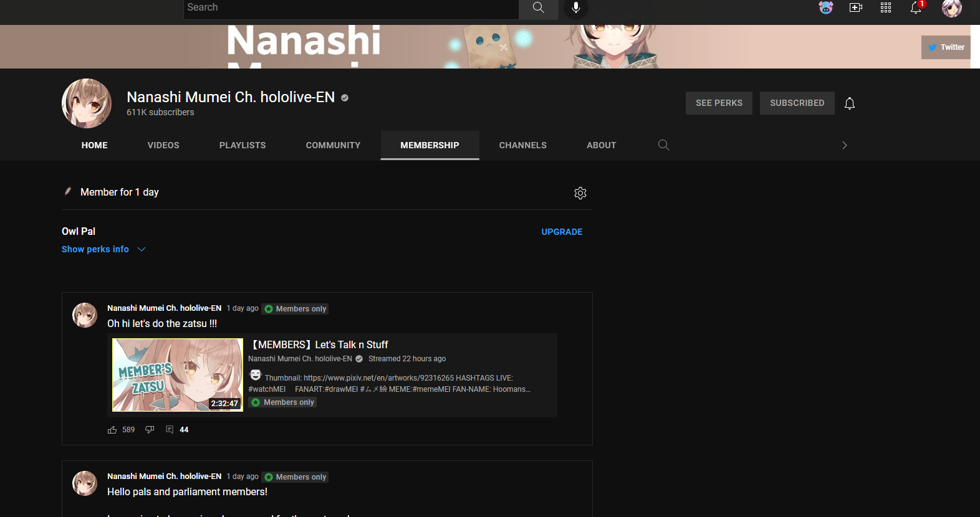Click the Members only badge under video description

click(282, 402)
